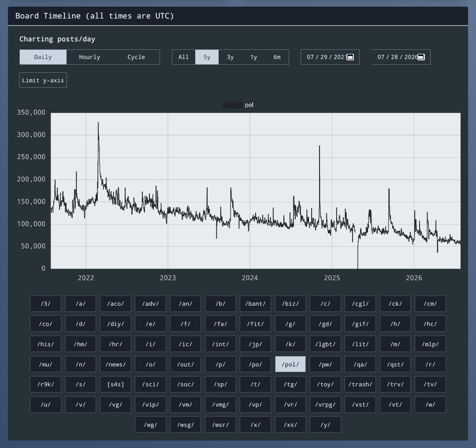Select the /sp/ board
This screenshot has height=448, width=476.
point(220,384)
